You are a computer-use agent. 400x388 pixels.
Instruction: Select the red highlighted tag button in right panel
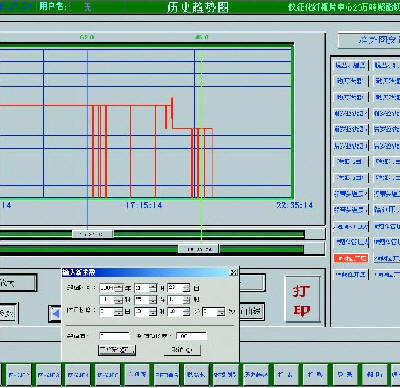pyautogui.click(x=351, y=258)
